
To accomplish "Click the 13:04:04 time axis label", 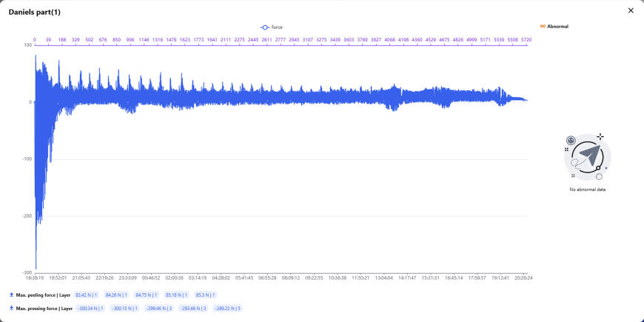I will tap(384, 278).
